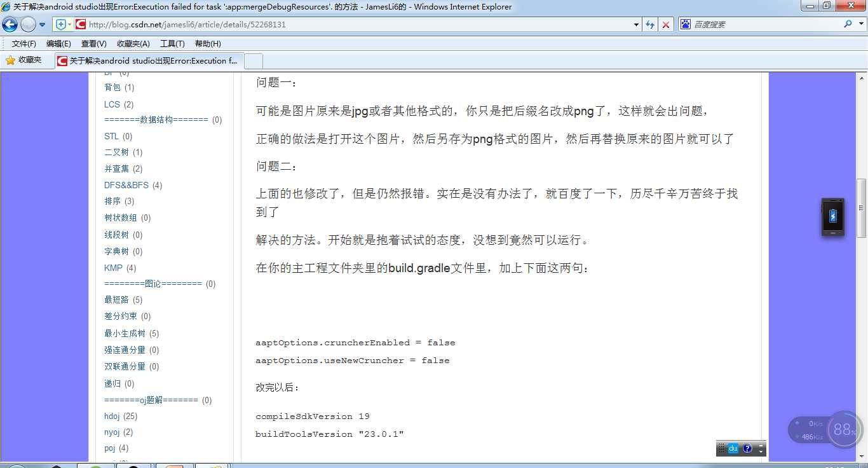Click the blue shield security icon
Screen dimensions: 868x468
pyautogui.click(x=60, y=24)
